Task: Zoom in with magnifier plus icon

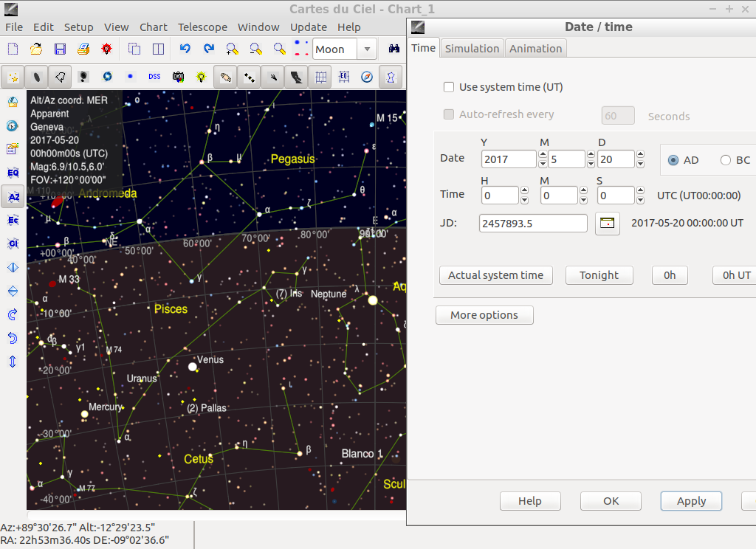Action: pos(232,49)
